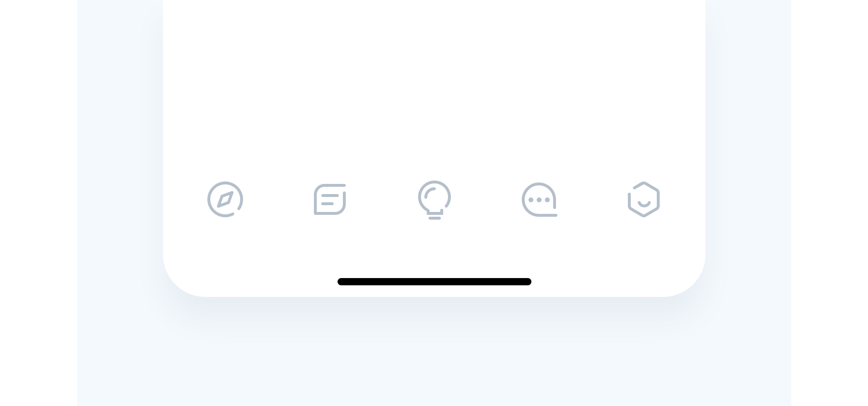868x406 pixels.
Task: Click the black home indicator bar
Action: (x=434, y=281)
